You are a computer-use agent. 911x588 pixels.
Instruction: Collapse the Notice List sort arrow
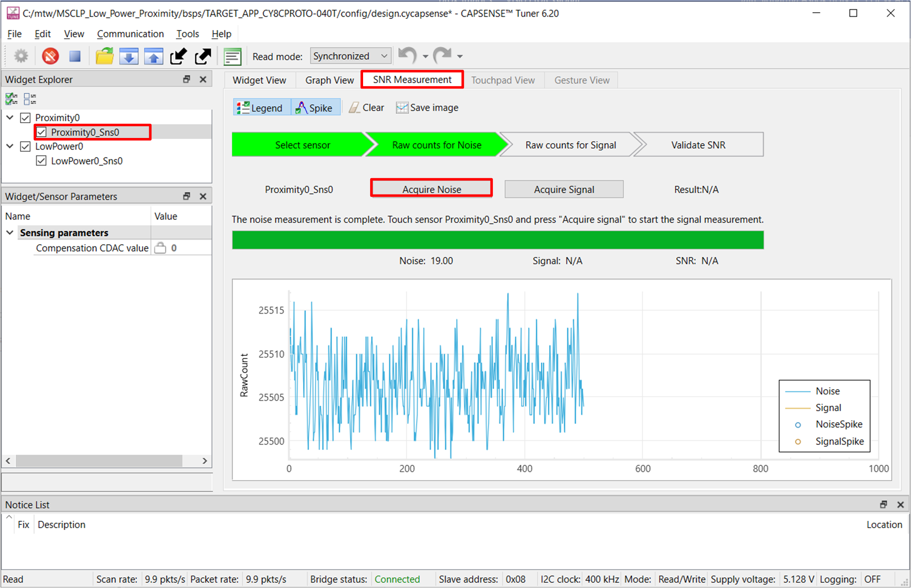coord(9,517)
